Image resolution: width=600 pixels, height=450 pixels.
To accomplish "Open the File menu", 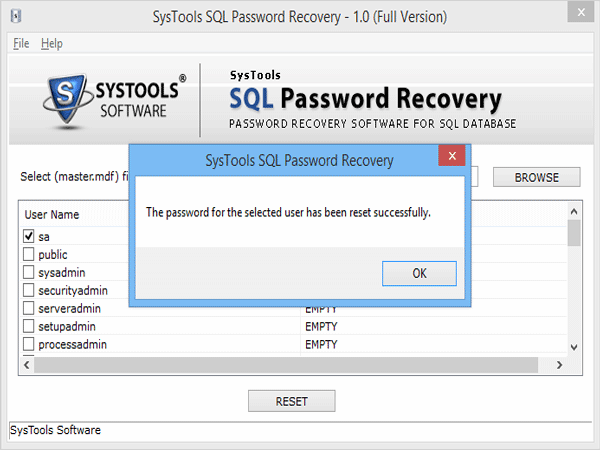I will (21, 44).
